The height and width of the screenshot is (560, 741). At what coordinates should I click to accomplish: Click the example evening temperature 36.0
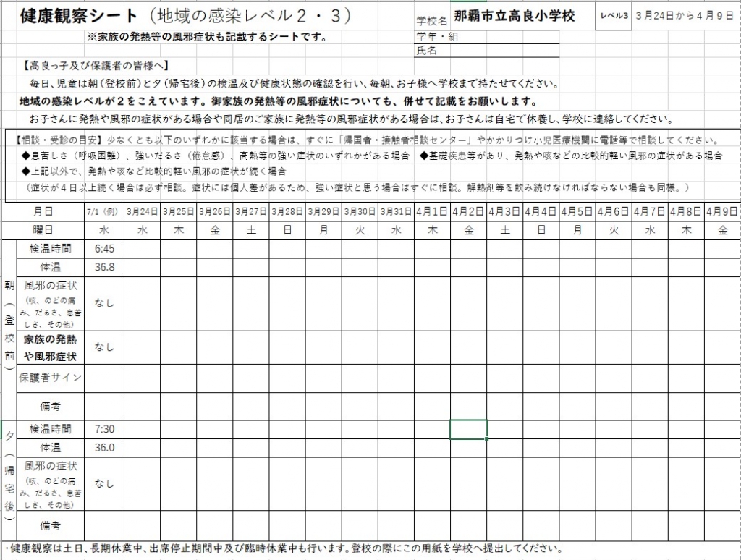click(x=104, y=448)
